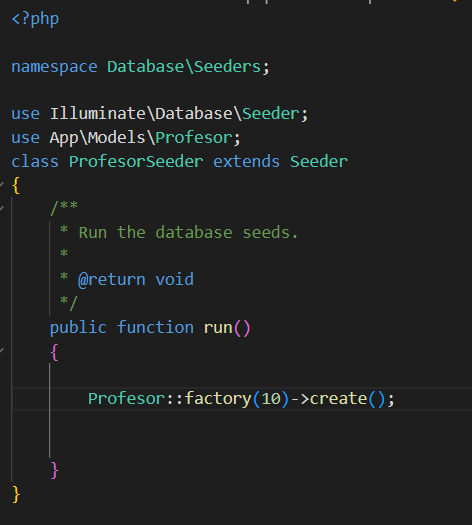Click the yellow closing brace of the class
The image size is (472, 525).
[x=16, y=495]
